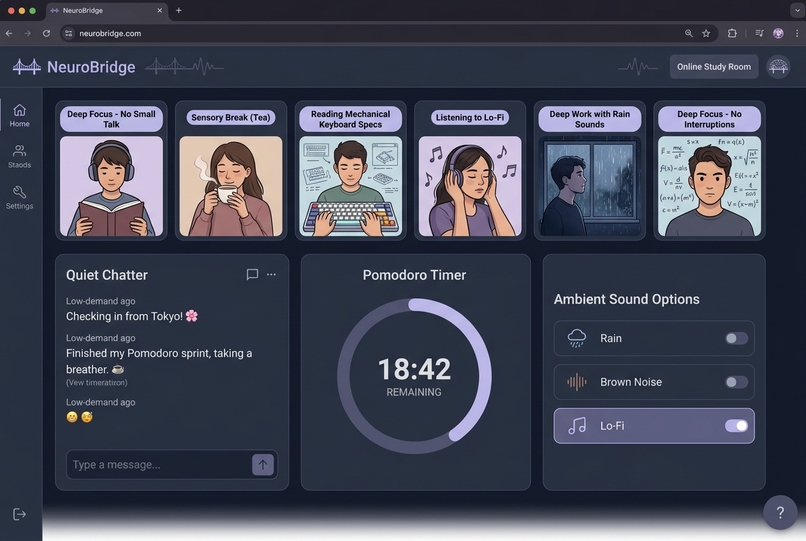
Task: Open Reading Mechanical Keyboard Specs card
Action: coord(351,171)
